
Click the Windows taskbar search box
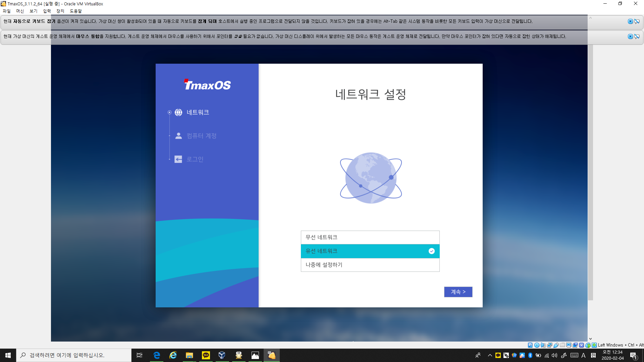pos(74,355)
